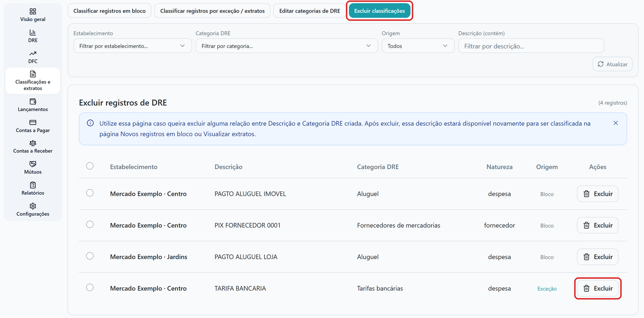
Task: Dismiss the info banner with X
Action: point(615,123)
